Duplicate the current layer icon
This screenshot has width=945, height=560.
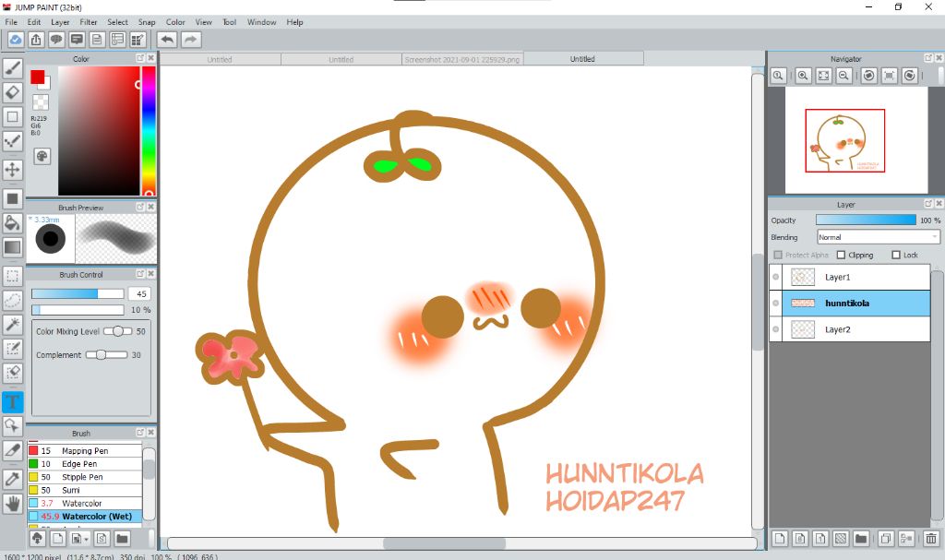[x=885, y=538]
